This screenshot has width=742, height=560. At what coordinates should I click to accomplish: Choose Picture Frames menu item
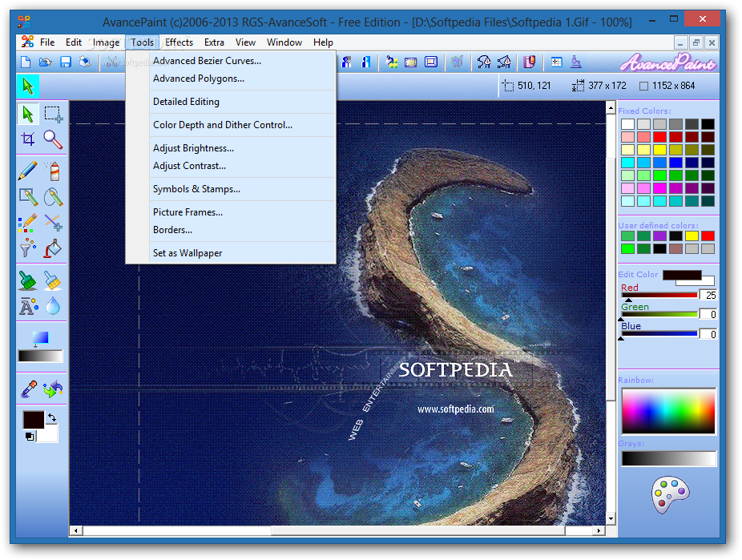(x=231, y=212)
